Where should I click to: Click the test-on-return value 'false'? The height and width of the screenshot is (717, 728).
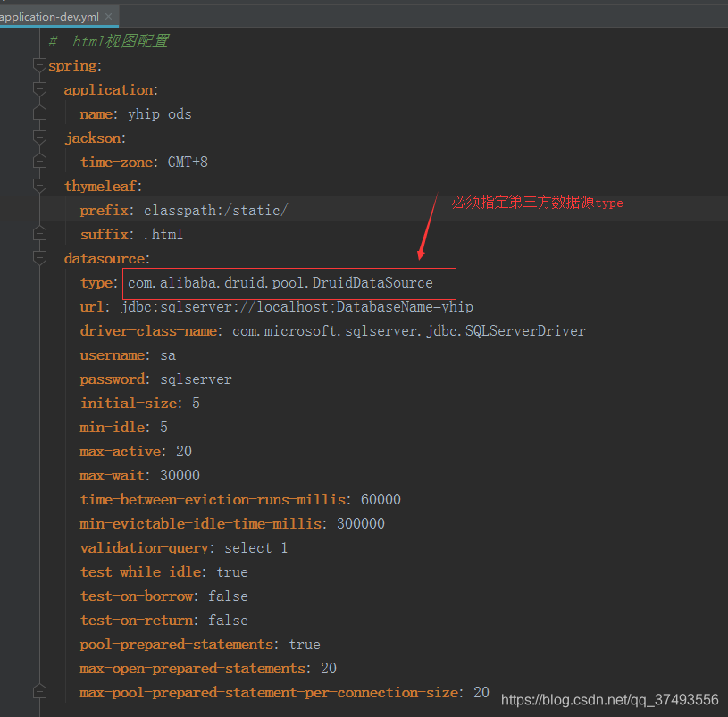point(228,621)
